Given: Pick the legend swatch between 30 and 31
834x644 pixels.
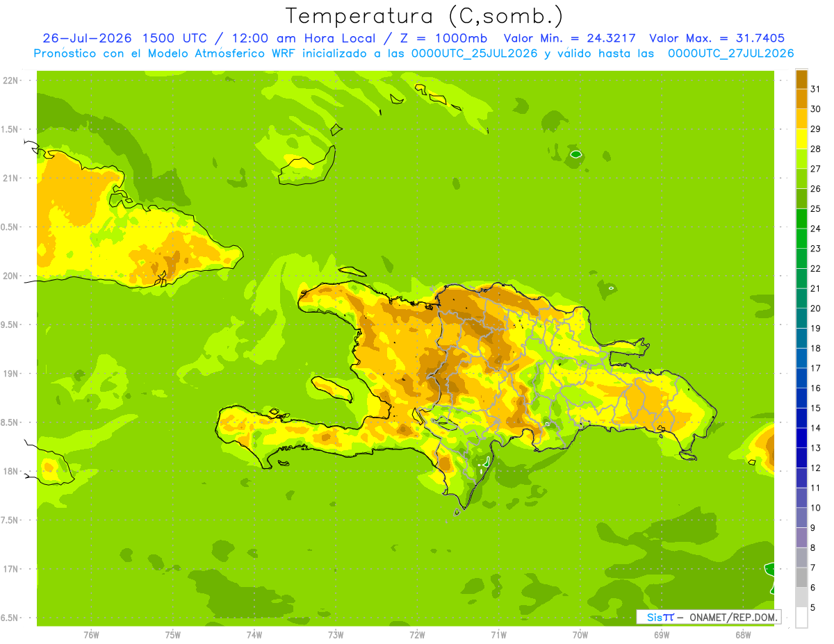Looking at the screenshot, I should coord(801,99).
